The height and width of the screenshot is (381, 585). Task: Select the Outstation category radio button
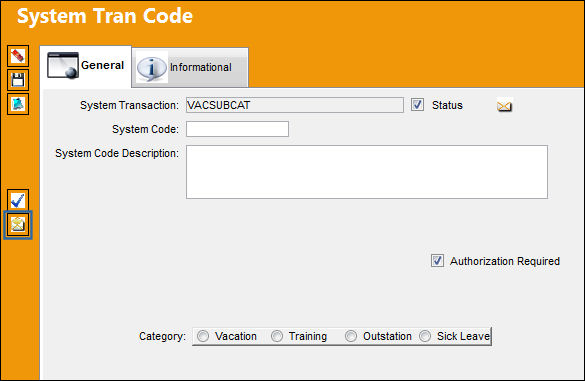coord(351,336)
